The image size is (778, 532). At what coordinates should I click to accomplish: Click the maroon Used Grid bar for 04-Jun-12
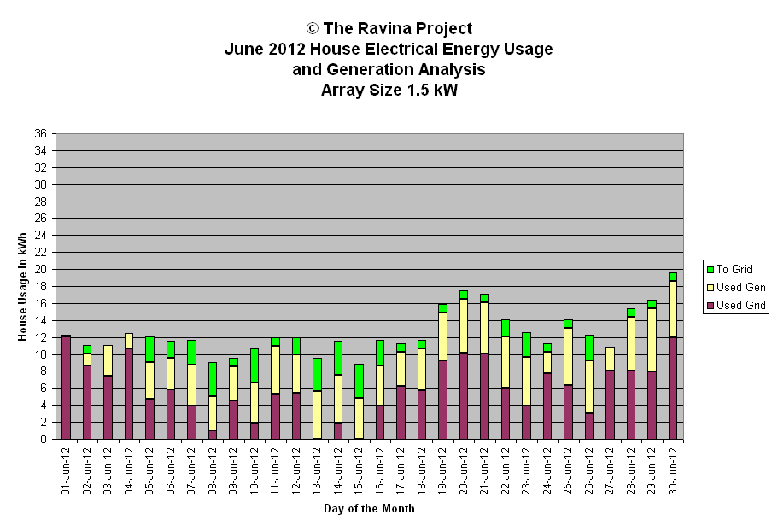[x=129, y=394]
